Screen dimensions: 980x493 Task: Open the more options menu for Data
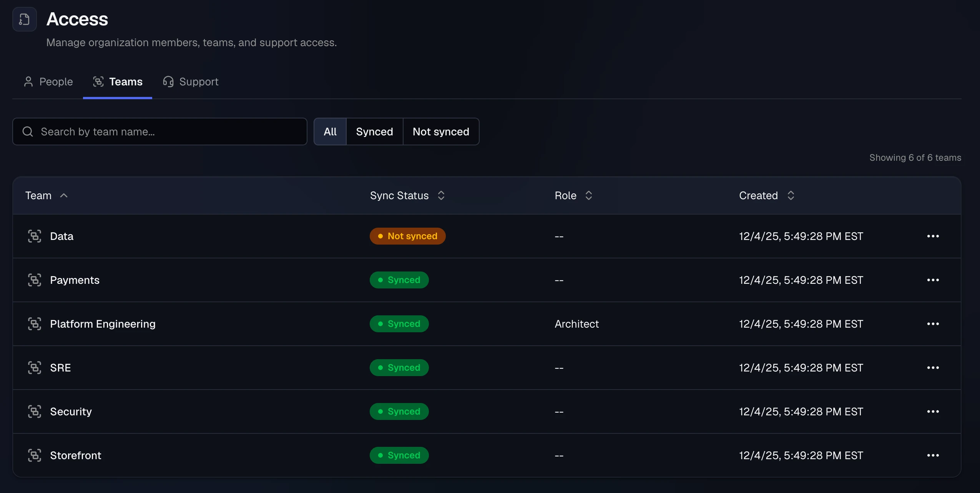(x=933, y=236)
